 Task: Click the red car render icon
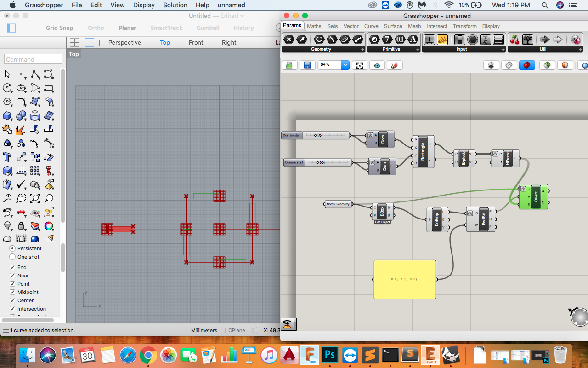[21, 213]
